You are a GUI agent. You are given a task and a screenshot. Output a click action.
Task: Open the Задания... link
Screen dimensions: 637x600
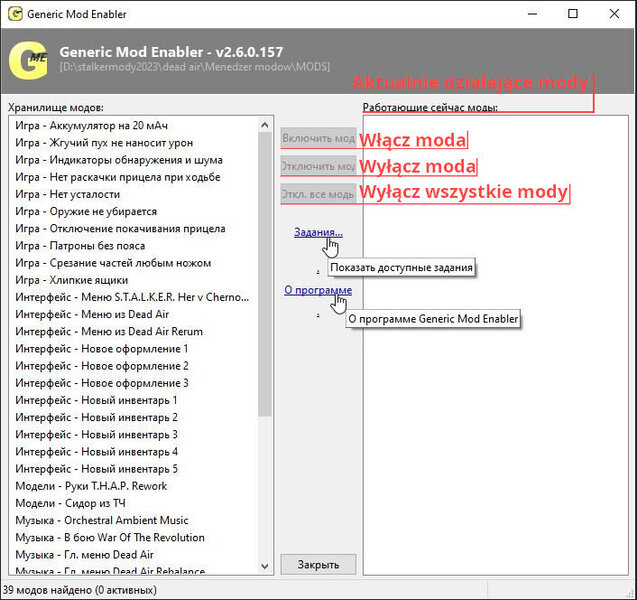coord(318,232)
